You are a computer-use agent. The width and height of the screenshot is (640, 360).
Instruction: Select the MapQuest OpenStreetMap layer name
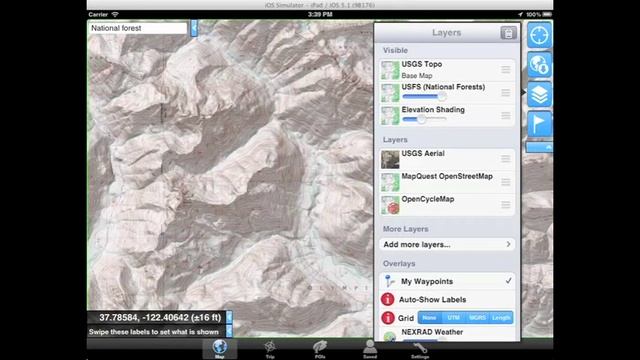(447, 176)
